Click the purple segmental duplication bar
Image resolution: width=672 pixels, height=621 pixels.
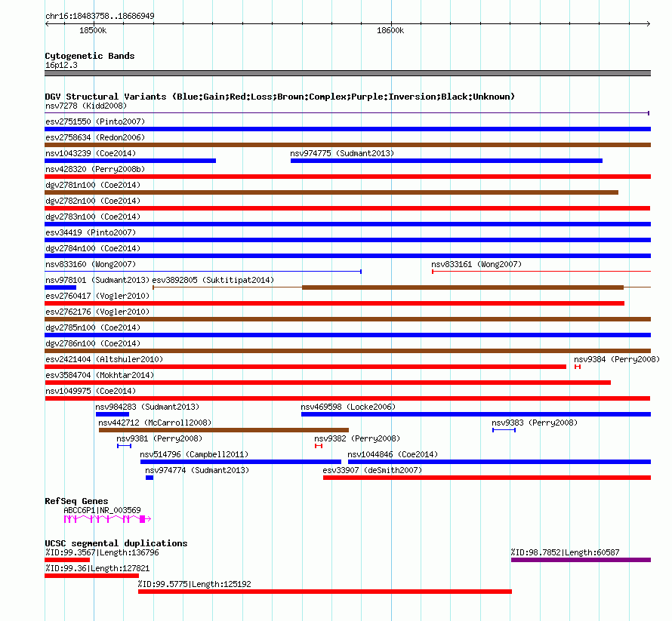(x=581, y=560)
